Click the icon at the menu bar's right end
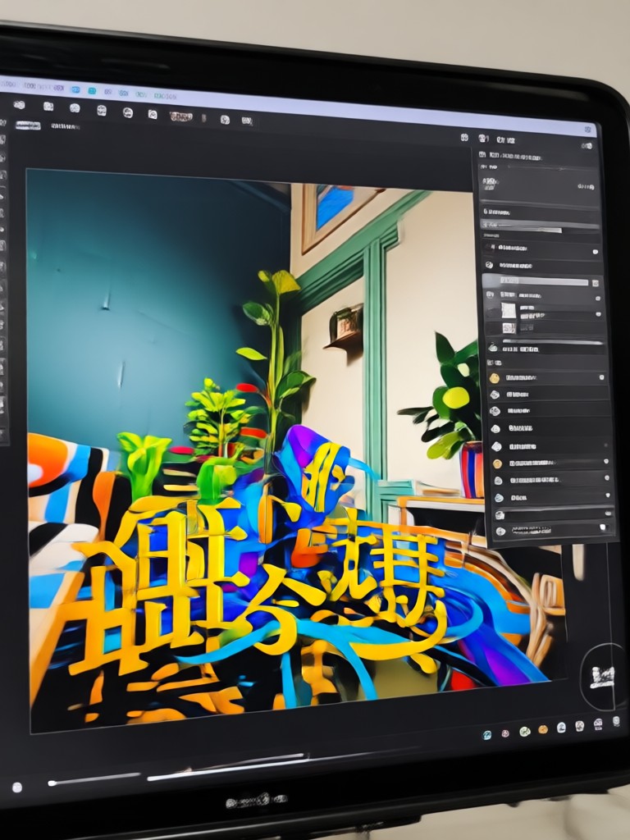Image resolution: width=630 pixels, height=840 pixels. coord(588,130)
